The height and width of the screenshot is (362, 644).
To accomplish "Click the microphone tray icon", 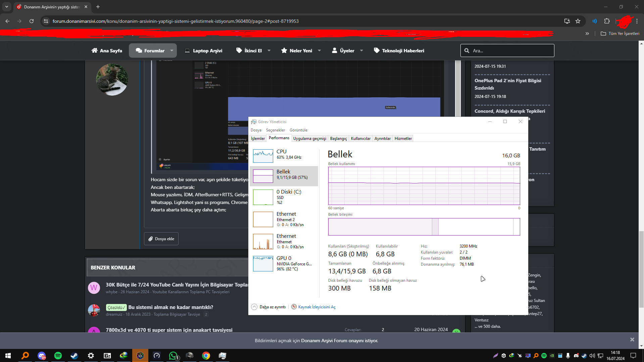I will 568,356.
